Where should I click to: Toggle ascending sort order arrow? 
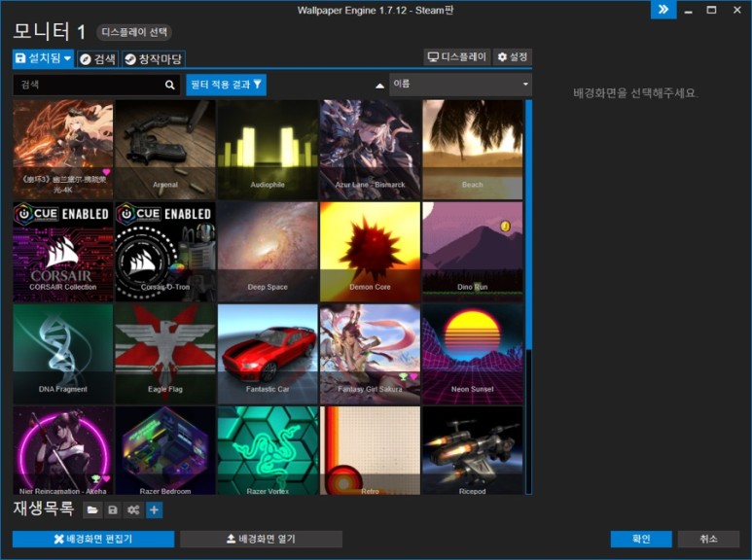click(379, 86)
